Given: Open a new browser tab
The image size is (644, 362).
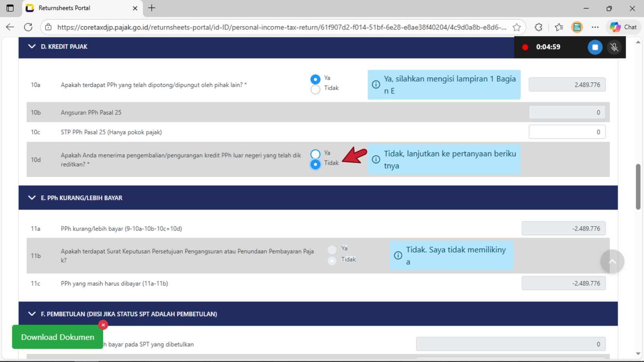Looking at the screenshot, I should click(152, 8).
